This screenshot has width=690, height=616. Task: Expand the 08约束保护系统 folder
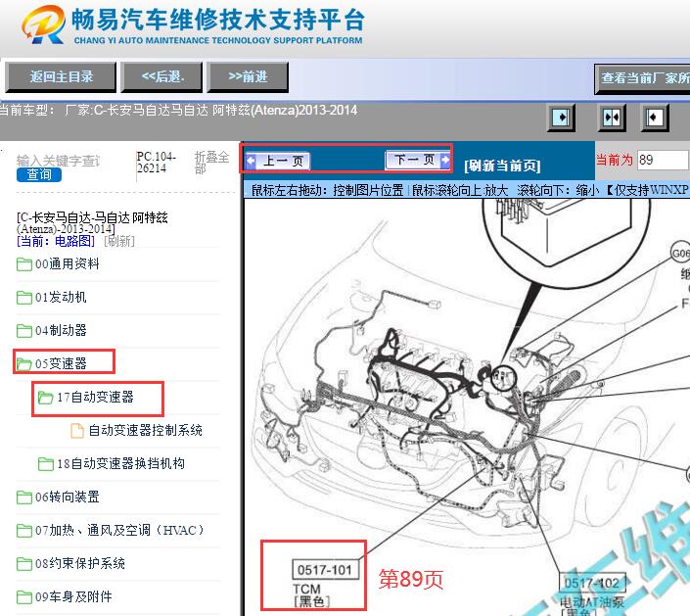[80, 563]
